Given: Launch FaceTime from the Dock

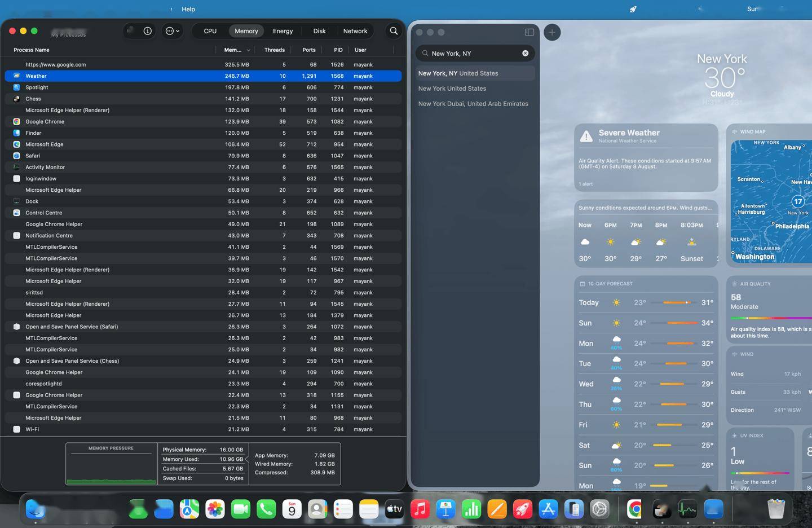Looking at the screenshot, I should pyautogui.click(x=241, y=509).
